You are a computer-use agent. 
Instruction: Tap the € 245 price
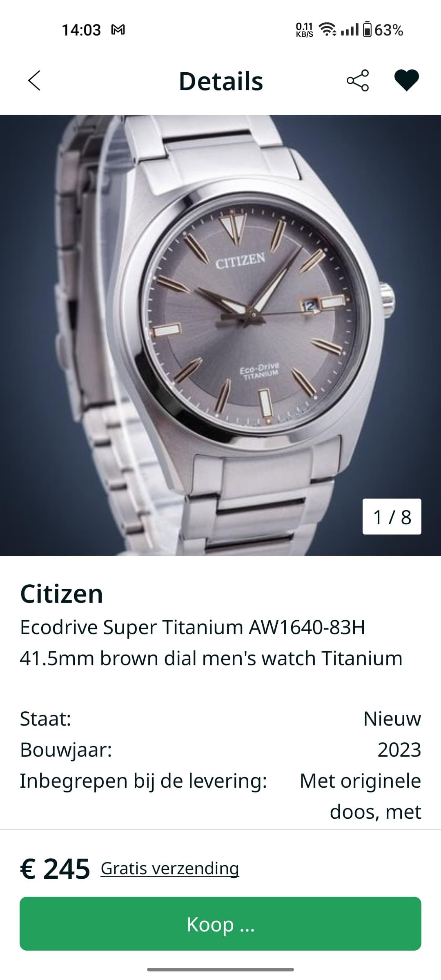(55, 869)
